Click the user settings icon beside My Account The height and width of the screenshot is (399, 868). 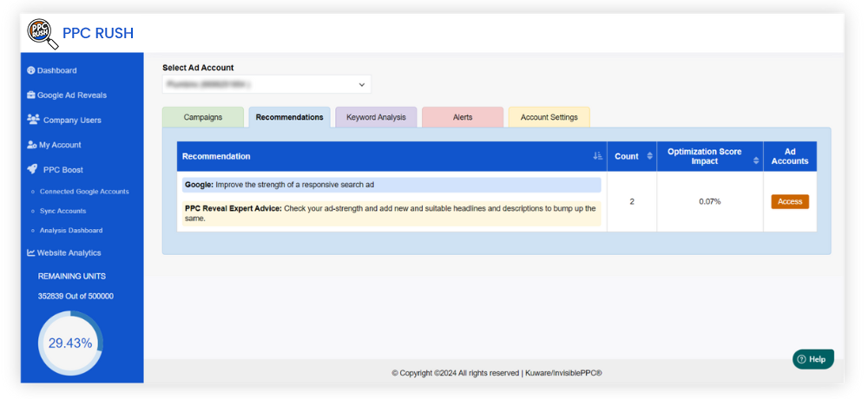[31, 145]
